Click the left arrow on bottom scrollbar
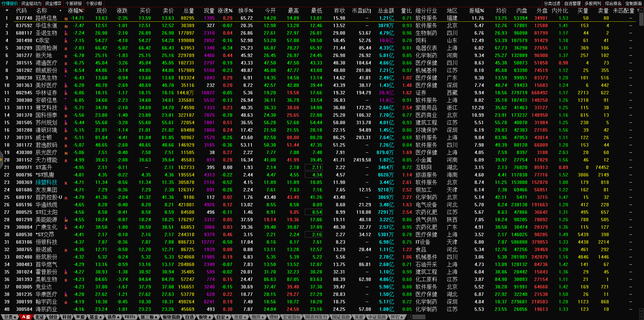The height and width of the screenshot is (320, 644). point(410,317)
